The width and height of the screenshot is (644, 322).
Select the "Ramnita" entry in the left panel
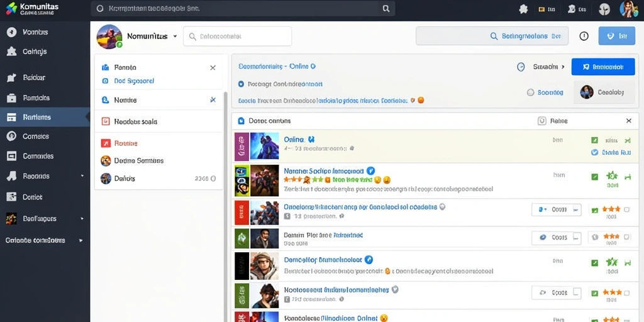tap(159, 67)
